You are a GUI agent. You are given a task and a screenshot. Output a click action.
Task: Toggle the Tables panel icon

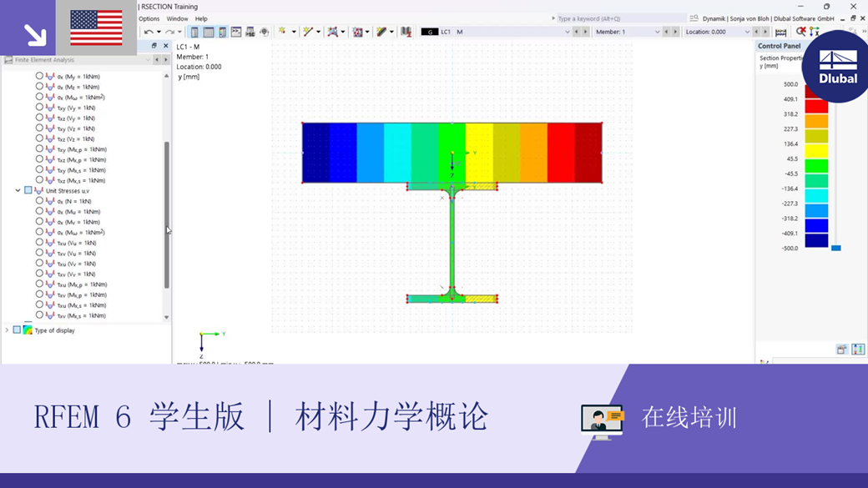click(208, 32)
